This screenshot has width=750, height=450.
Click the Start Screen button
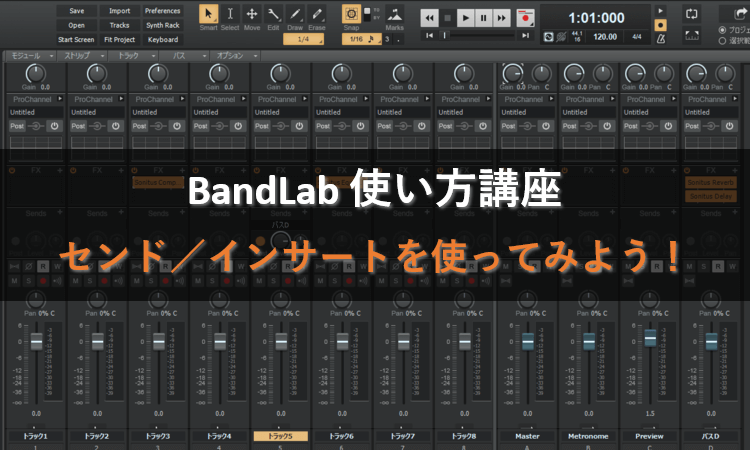[x=77, y=40]
